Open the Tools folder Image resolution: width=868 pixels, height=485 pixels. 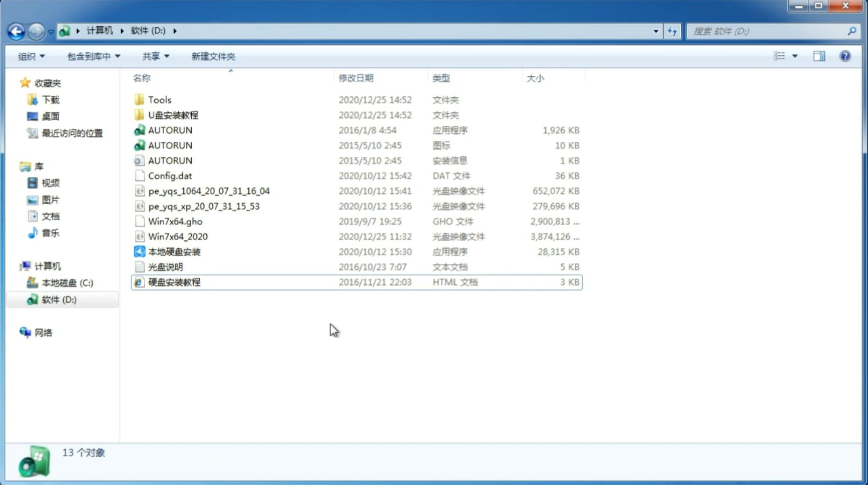(x=159, y=99)
